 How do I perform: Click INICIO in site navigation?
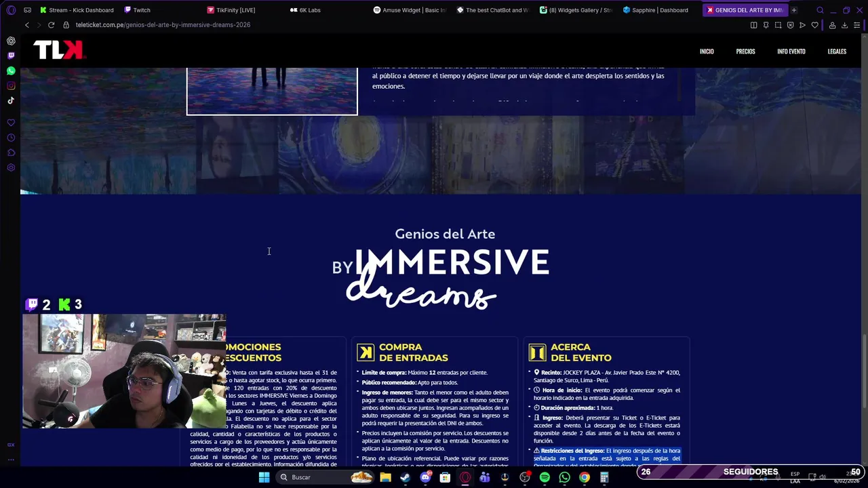pos(707,52)
